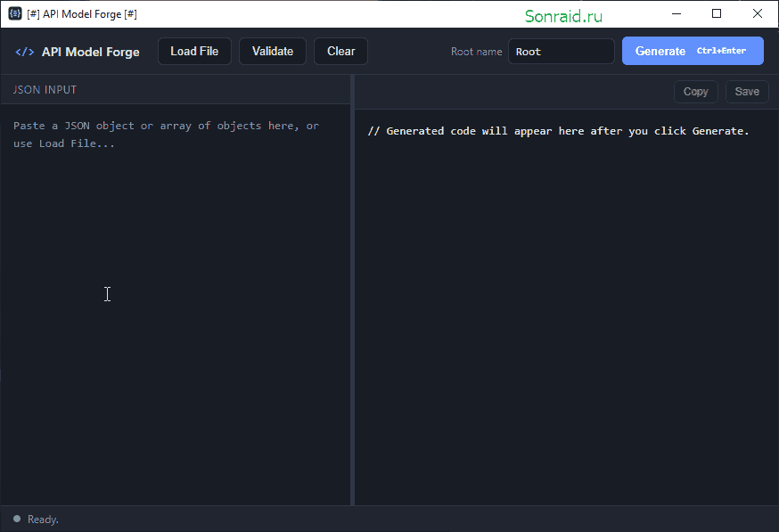This screenshot has height=532, width=779.
Task: Save the generated code
Action: 747,92
